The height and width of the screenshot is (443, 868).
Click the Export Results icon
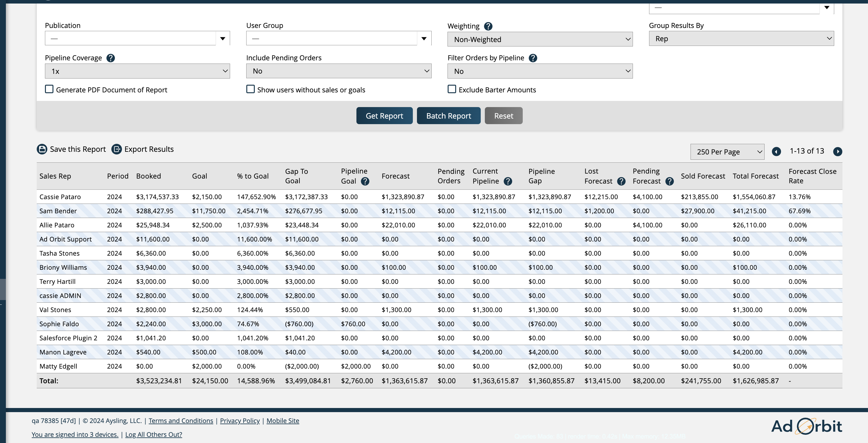click(117, 149)
